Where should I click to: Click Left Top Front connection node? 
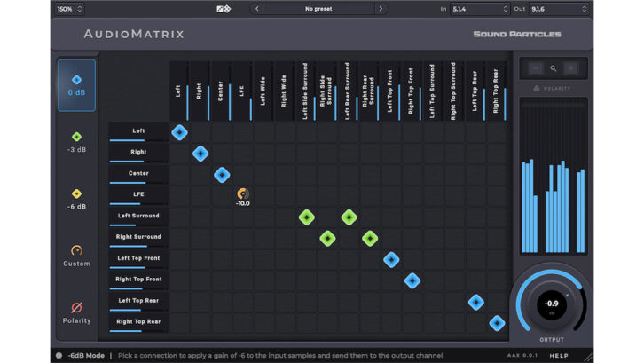391,259
